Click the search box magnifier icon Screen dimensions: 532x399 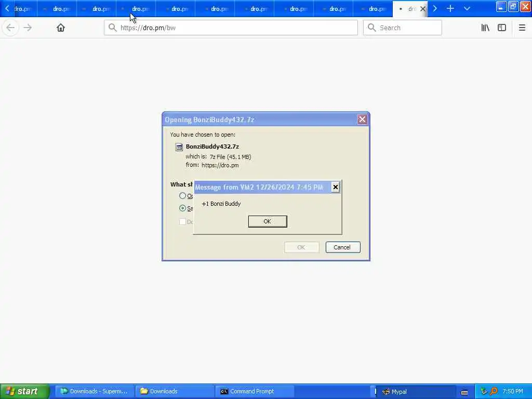[371, 28]
